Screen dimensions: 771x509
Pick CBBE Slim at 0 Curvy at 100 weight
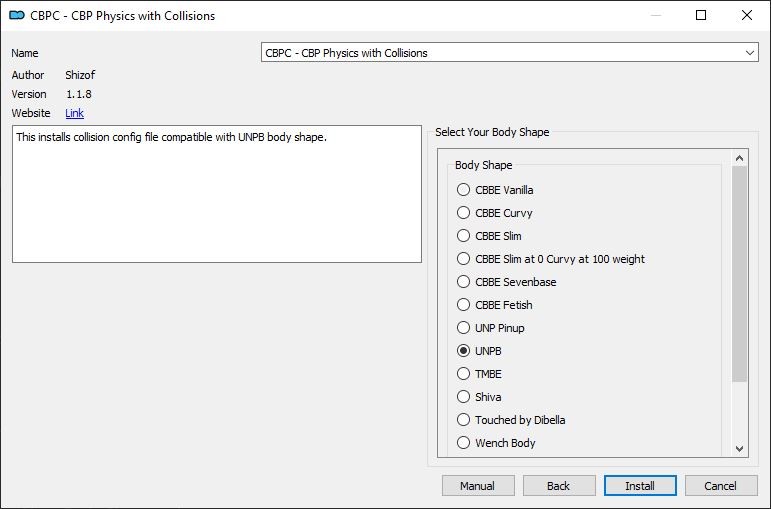point(551,259)
